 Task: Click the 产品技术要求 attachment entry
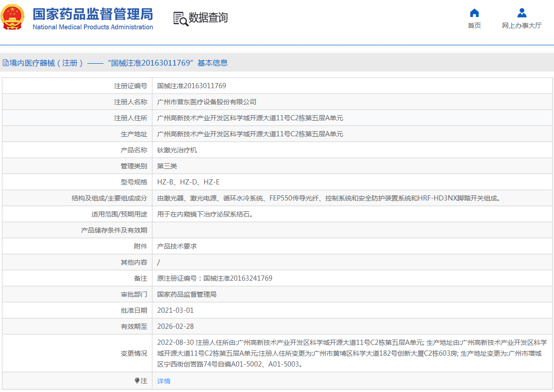point(177,246)
